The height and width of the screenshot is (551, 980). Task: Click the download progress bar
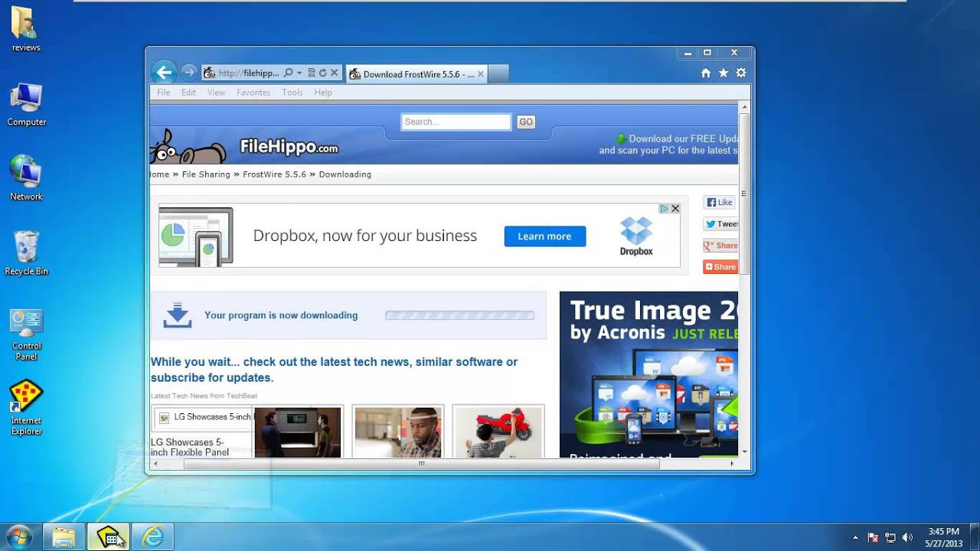point(459,315)
